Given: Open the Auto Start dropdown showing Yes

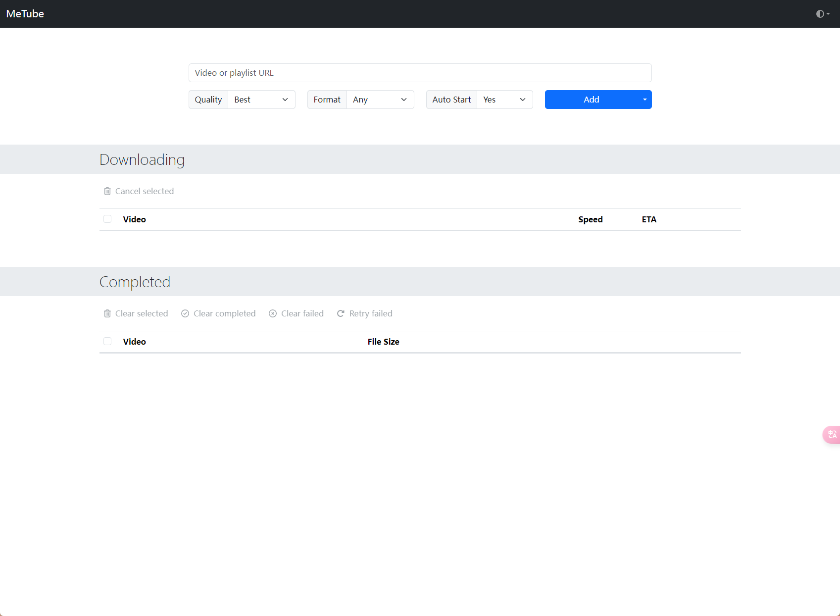Looking at the screenshot, I should (x=505, y=100).
